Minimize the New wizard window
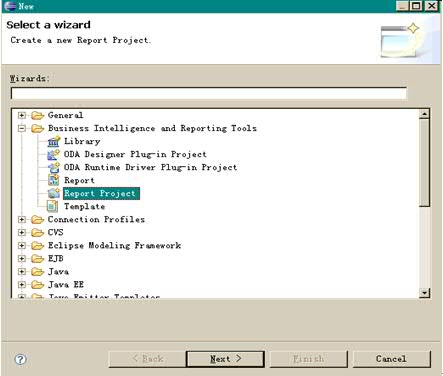The width and height of the screenshot is (443, 376). pyautogui.click(x=402, y=6)
